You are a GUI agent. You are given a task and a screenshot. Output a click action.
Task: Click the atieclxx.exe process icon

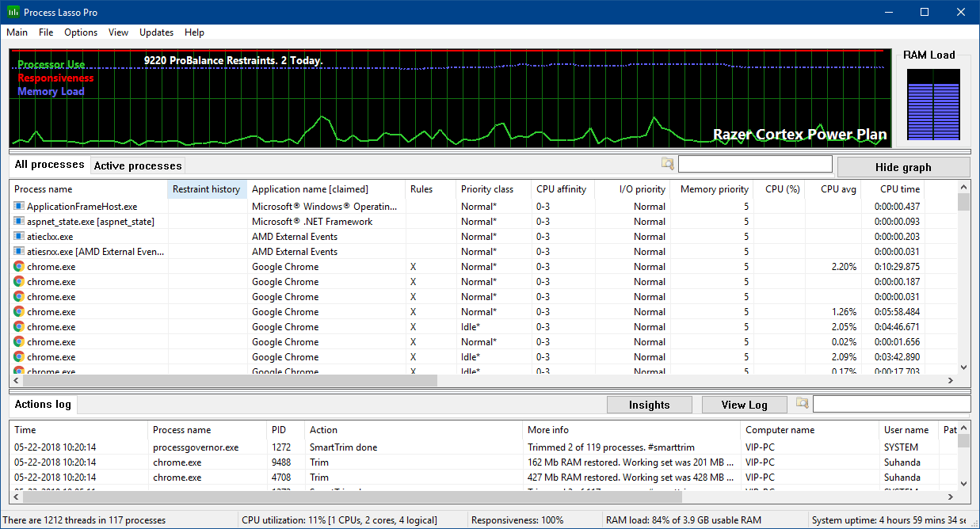(19, 237)
